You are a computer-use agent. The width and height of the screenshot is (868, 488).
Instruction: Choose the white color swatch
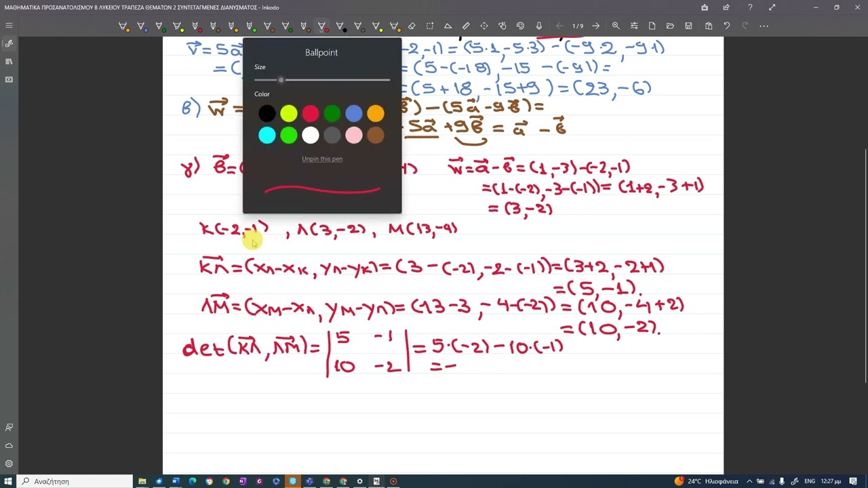311,135
